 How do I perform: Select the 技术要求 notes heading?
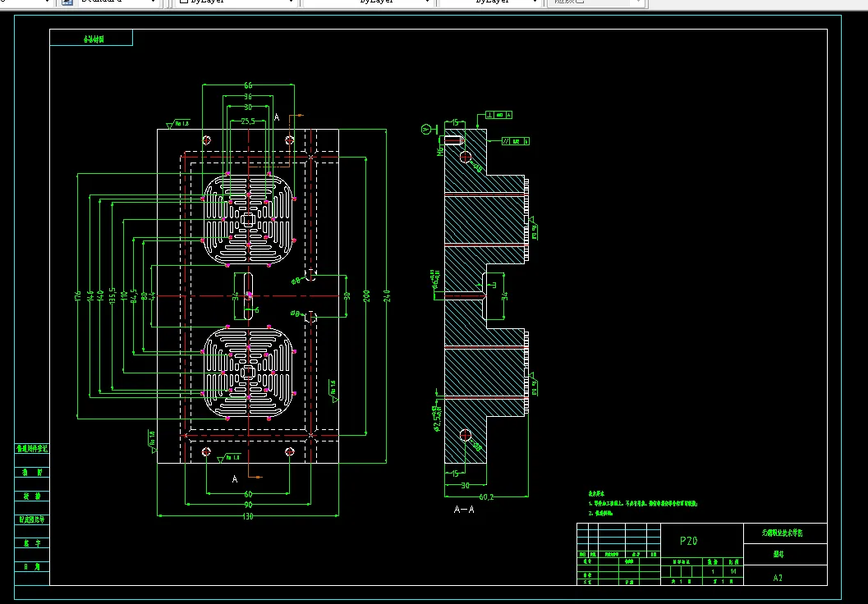(x=596, y=493)
